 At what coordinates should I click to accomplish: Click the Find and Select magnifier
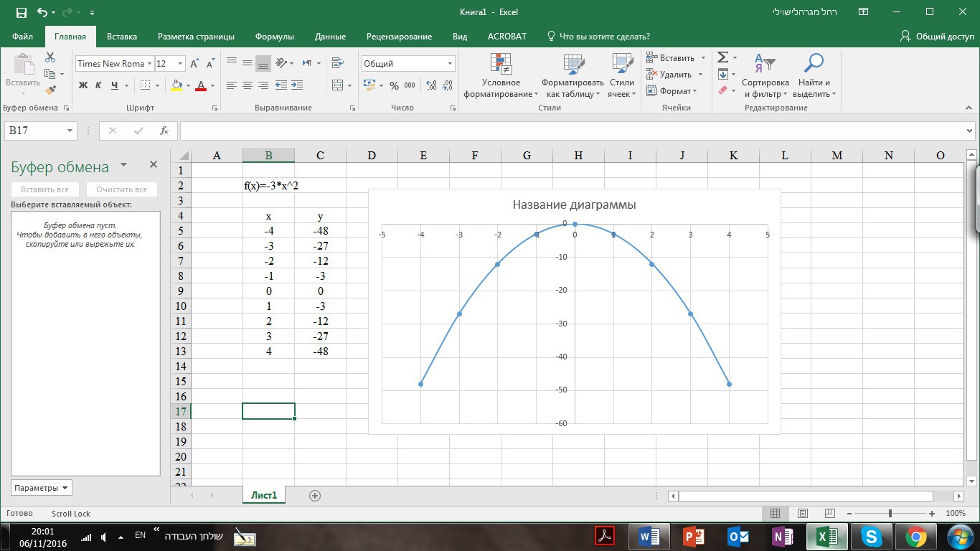point(813,75)
